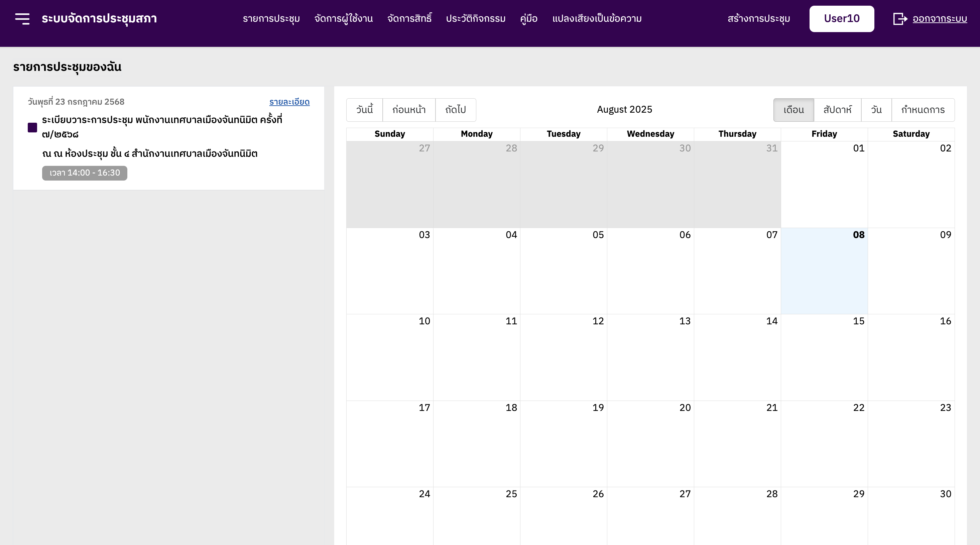Click the ก่อนหน้า previous button
This screenshot has height=545, width=980.
click(409, 110)
